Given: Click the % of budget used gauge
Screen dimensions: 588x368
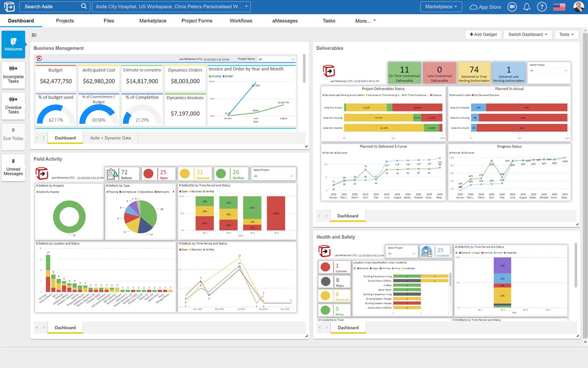Looking at the screenshot, I should tap(56, 114).
